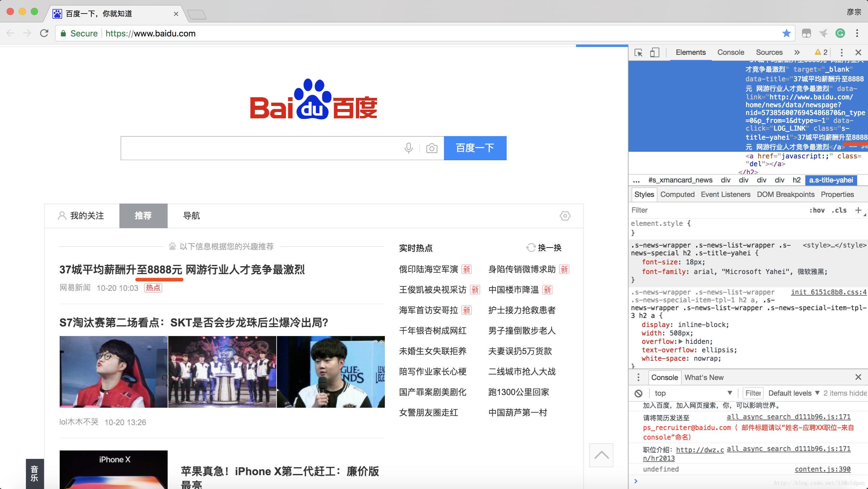868x489 pixels.
Task: Switch to the Elements tab
Action: [690, 52]
